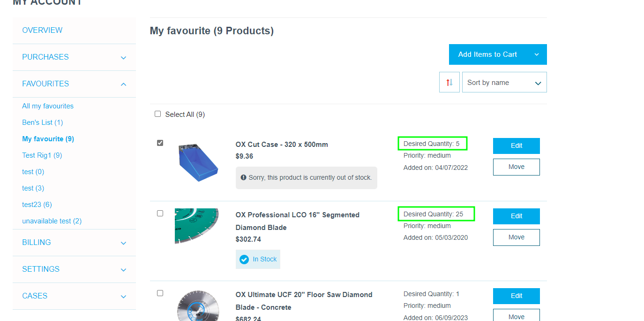This screenshot has width=644, height=321.
Task: Open the segmented diamond blade image
Action: (196, 226)
